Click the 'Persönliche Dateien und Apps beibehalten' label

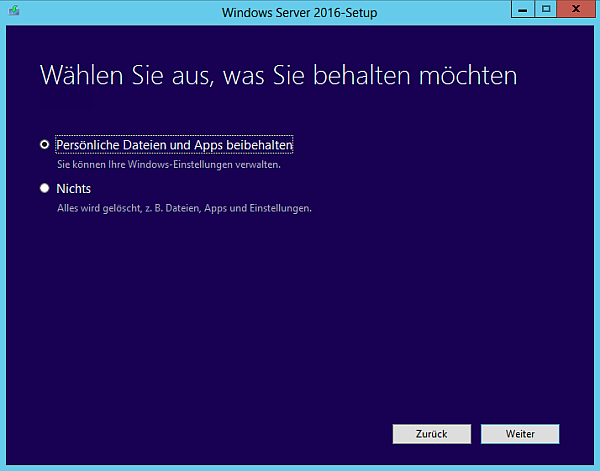[174, 145]
